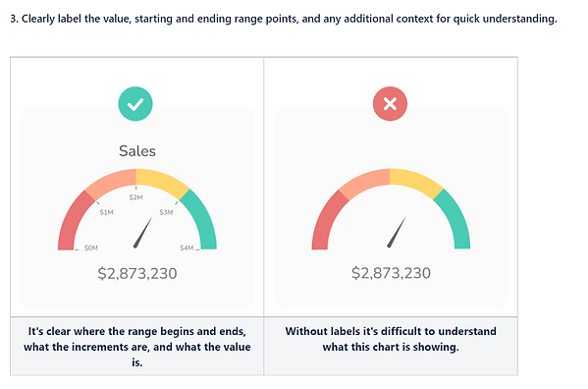
Task: Click the caption starting 'Without labels it's difficult'
Action: [391, 339]
